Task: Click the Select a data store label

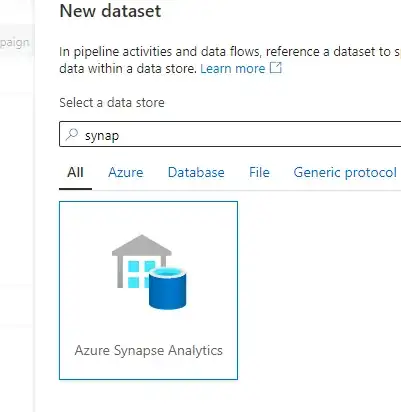Action: tap(112, 102)
